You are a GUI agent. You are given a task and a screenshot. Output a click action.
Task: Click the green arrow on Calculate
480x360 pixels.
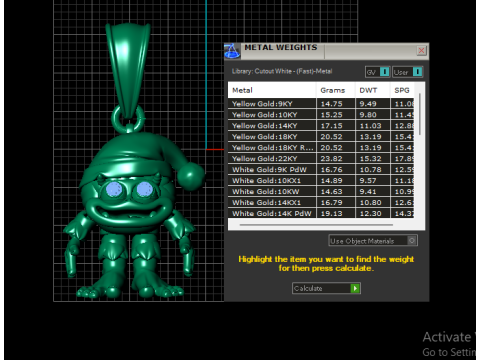point(355,288)
